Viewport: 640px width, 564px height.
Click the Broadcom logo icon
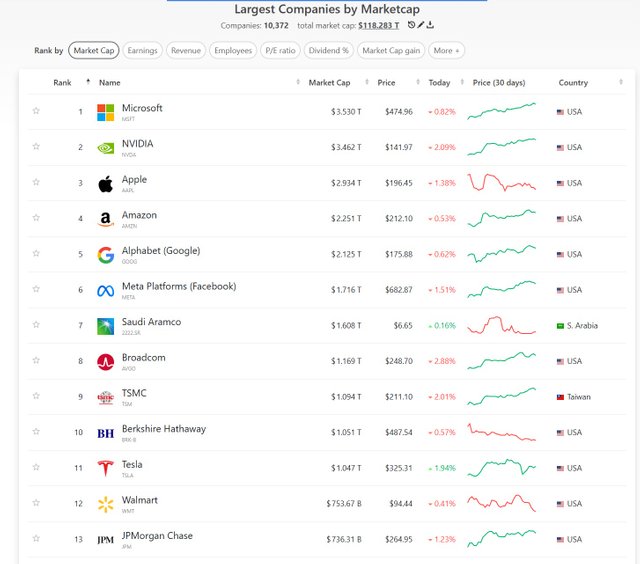pos(105,362)
